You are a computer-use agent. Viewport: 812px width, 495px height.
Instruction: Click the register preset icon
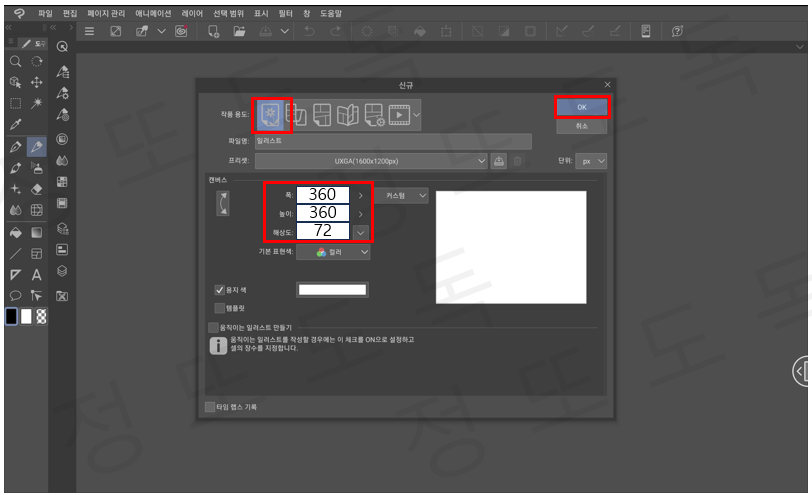(x=499, y=161)
